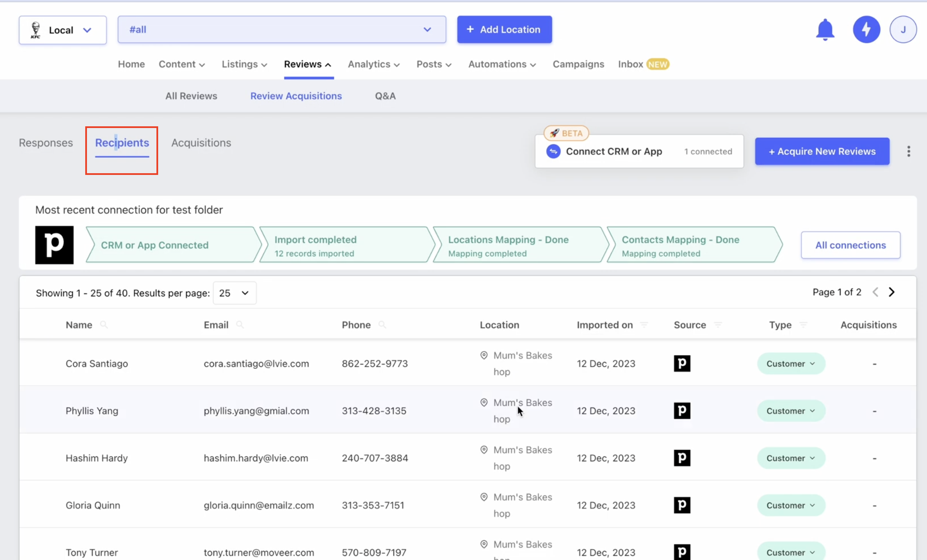Click the lightning bolt quick actions icon
This screenshot has height=560, width=927.
(x=866, y=29)
